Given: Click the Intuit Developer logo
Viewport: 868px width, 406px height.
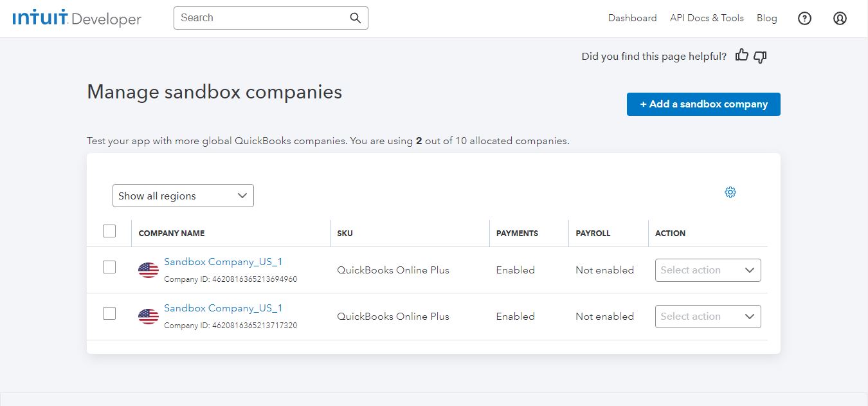Looking at the screenshot, I should tap(77, 18).
